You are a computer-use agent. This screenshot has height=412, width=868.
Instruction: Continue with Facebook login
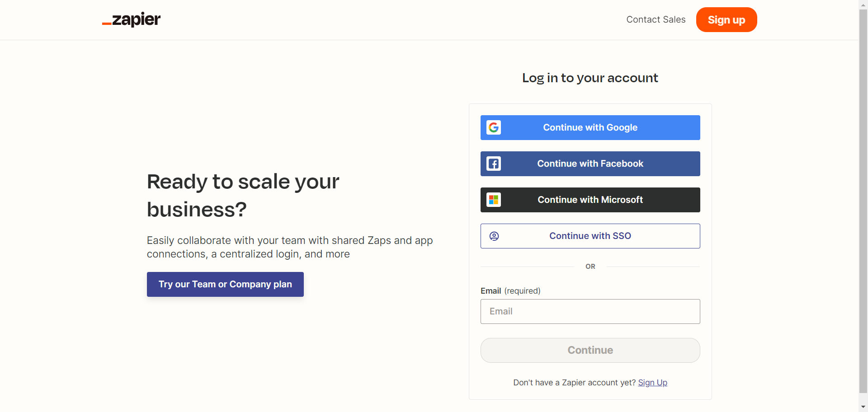click(590, 164)
